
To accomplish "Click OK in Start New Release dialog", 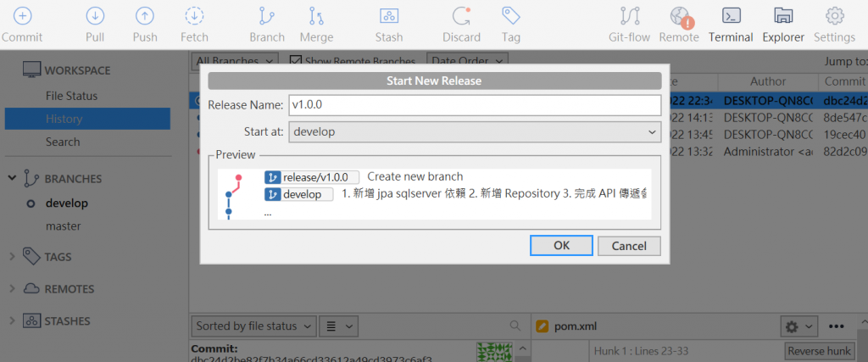I will pyautogui.click(x=561, y=245).
